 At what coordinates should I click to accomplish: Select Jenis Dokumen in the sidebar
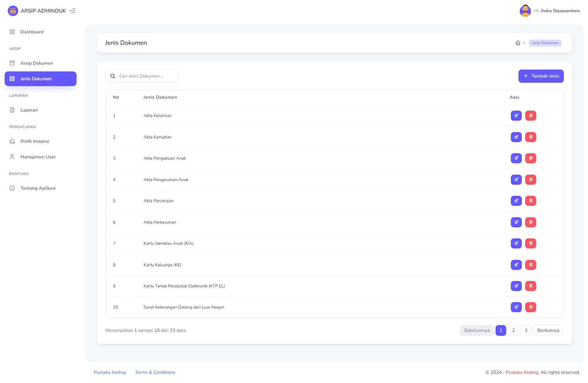click(40, 79)
